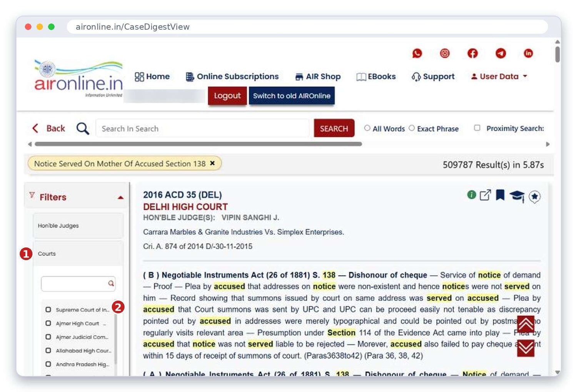Open AIR Shop menu
The width and height of the screenshot is (577, 392).
click(x=318, y=76)
